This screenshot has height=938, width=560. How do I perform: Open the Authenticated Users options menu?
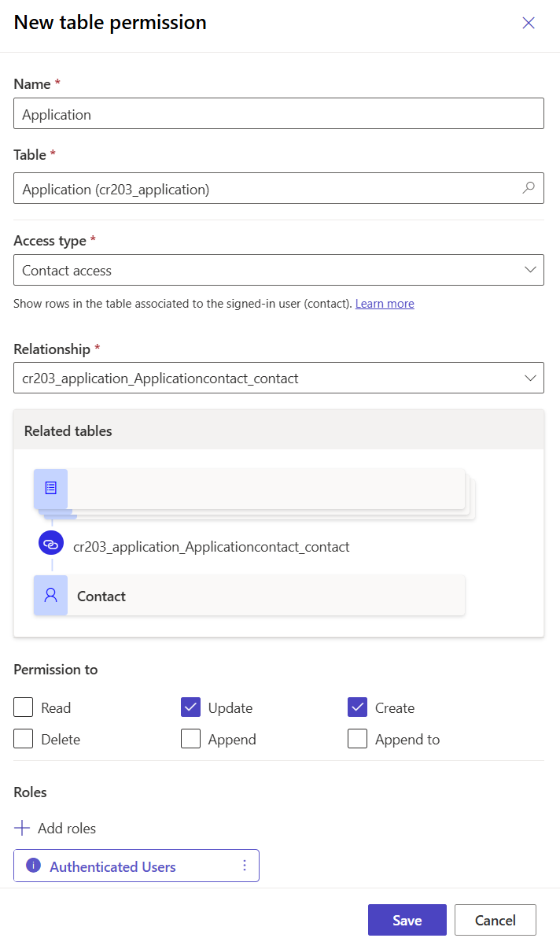(245, 866)
